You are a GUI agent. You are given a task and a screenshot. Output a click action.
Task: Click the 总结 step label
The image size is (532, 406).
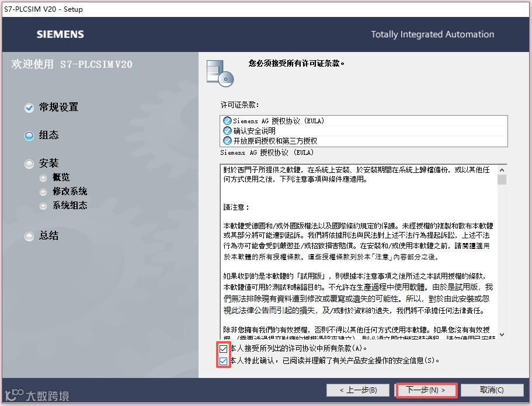[x=49, y=235]
